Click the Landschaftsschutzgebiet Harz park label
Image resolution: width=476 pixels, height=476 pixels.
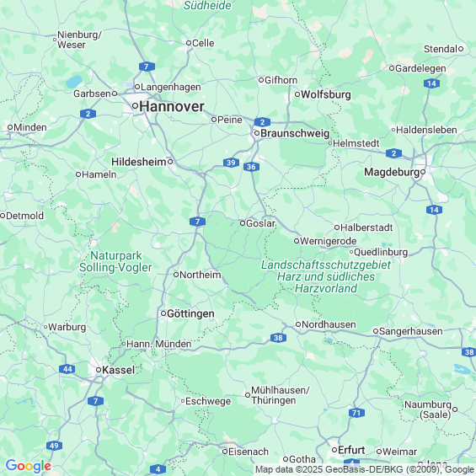326,276
